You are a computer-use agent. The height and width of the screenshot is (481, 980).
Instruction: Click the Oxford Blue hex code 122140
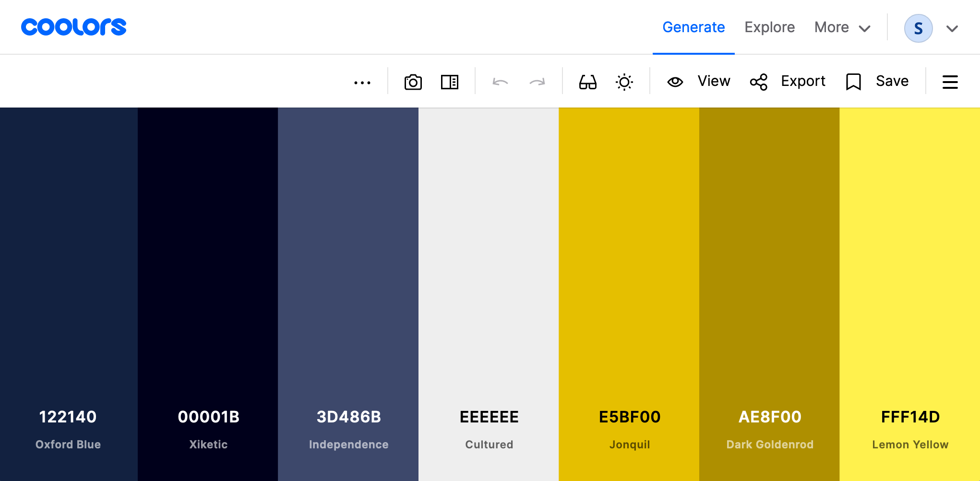[67, 417]
